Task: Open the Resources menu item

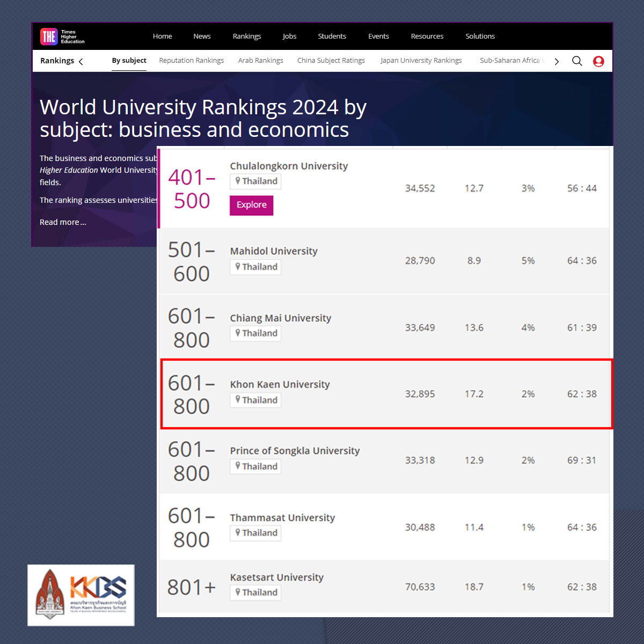Action: (x=427, y=36)
